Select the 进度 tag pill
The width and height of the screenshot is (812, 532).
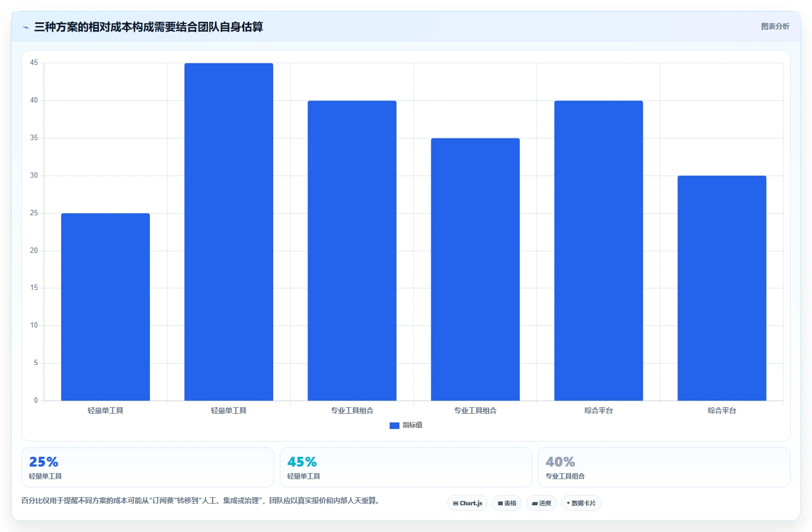pos(542,503)
